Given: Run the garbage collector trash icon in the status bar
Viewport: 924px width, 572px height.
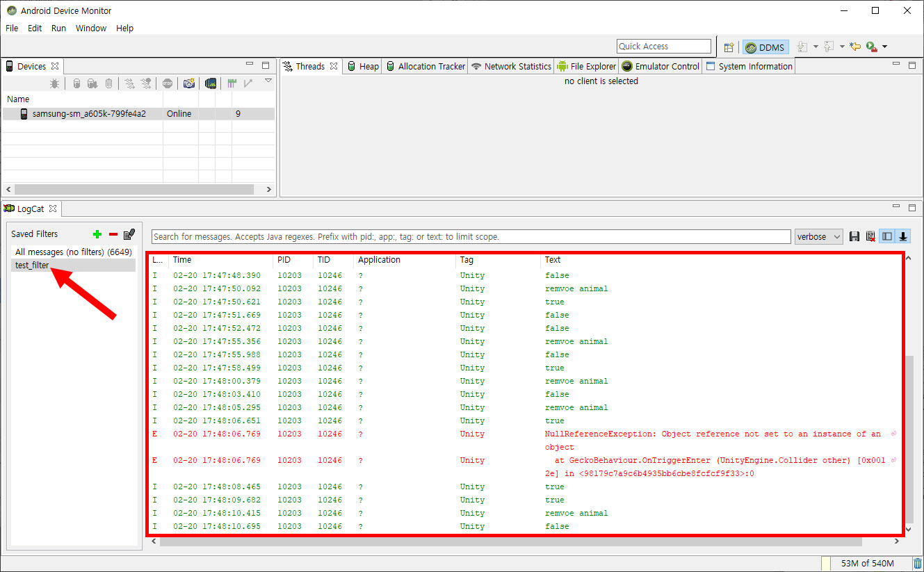Looking at the screenshot, I should pos(917,563).
